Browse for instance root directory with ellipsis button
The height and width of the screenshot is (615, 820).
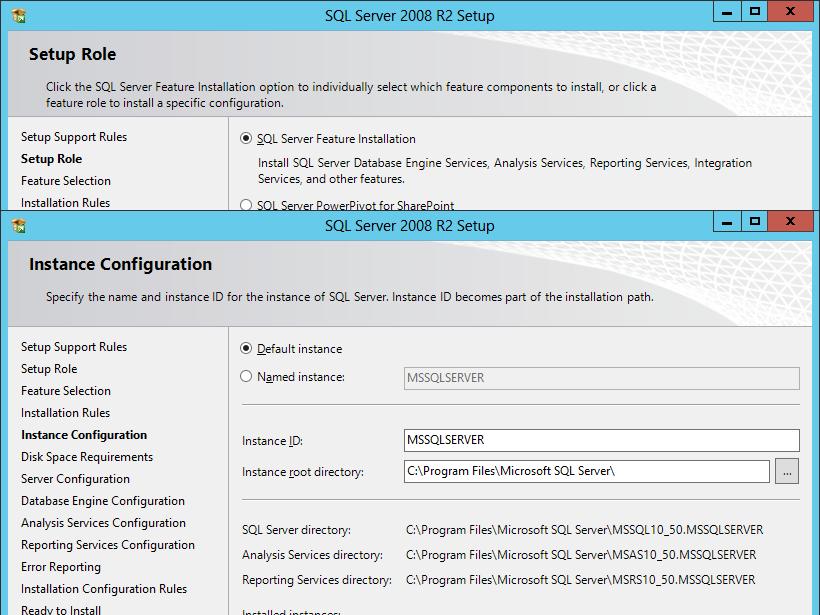coord(787,471)
